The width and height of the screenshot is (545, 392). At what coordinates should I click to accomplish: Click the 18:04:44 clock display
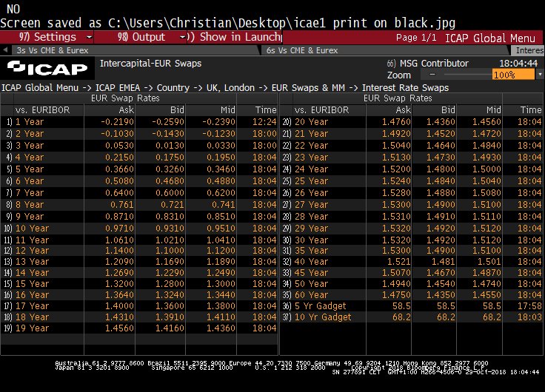point(518,63)
